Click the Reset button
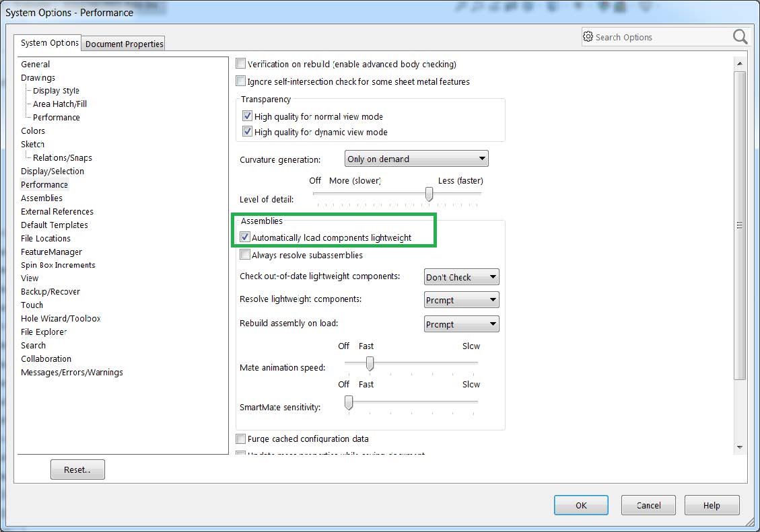 [x=77, y=469]
